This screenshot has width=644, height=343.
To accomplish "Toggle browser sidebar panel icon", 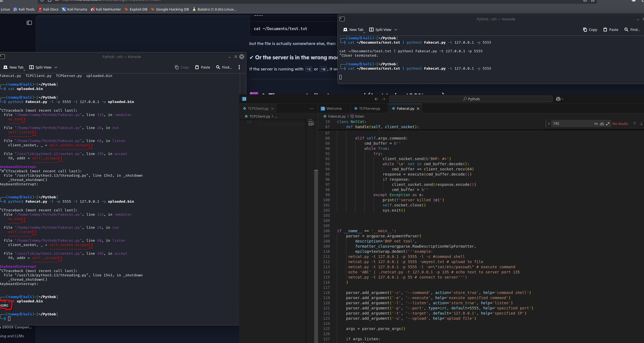I will point(29,23).
